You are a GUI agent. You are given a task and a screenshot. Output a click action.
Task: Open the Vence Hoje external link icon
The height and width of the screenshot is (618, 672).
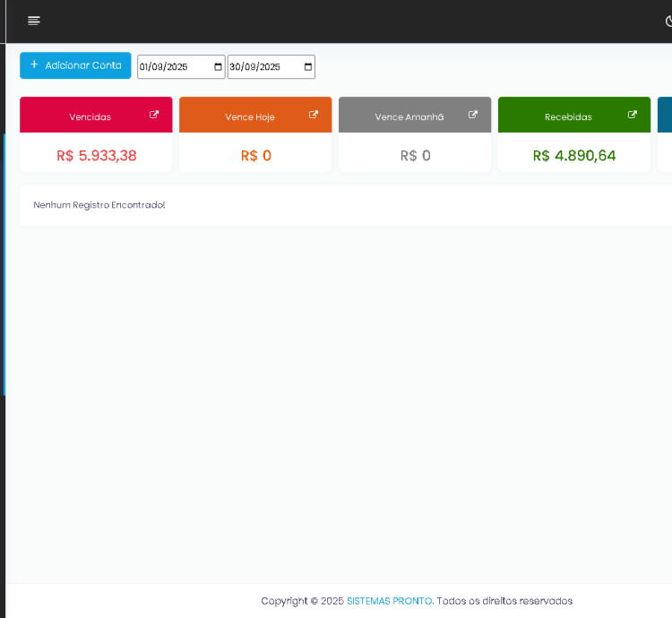314,115
